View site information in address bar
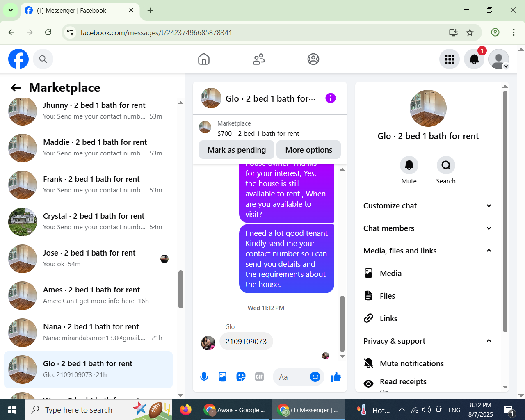525x420 pixels. [x=71, y=32]
